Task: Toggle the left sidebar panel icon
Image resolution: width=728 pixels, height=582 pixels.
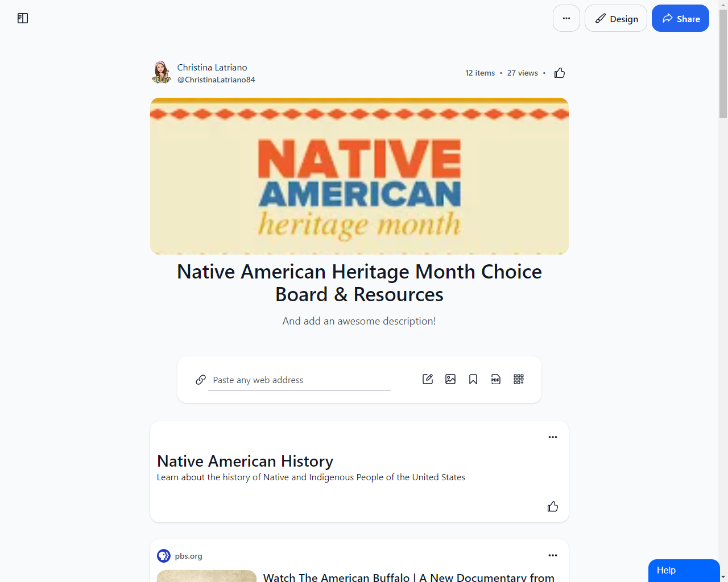Action: [23, 18]
